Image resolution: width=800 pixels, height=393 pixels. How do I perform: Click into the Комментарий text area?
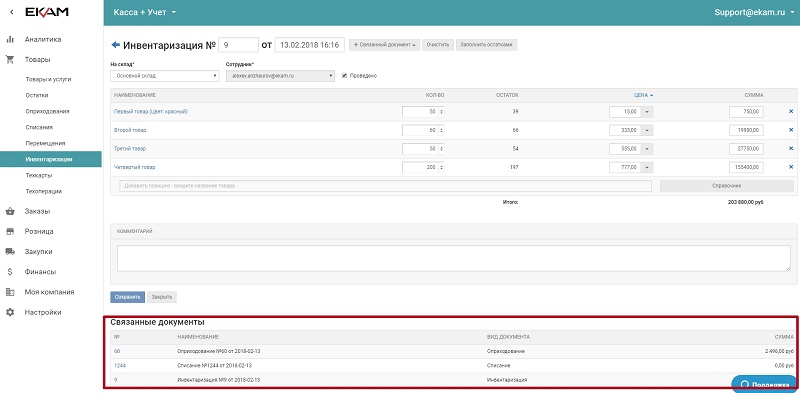[x=454, y=258]
